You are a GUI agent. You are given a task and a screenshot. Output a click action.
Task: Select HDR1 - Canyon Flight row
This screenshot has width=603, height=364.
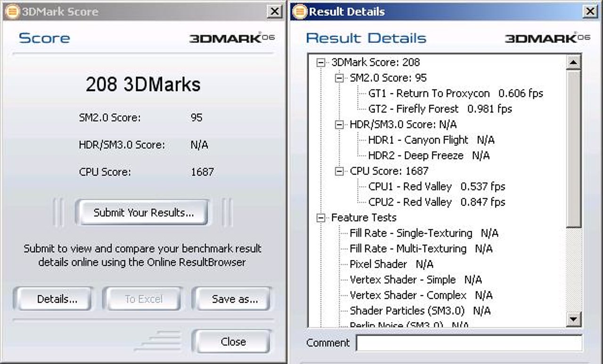pyautogui.click(x=431, y=140)
